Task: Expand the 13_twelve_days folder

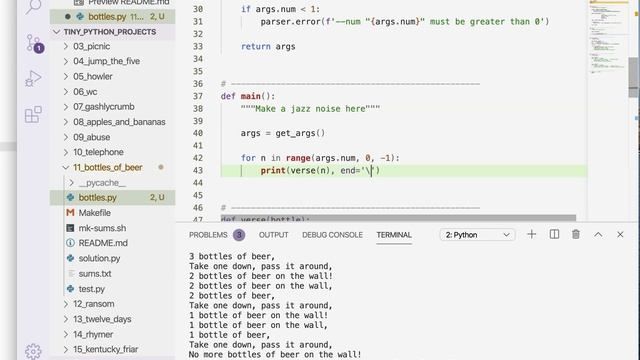Action: pyautogui.click(x=66, y=319)
